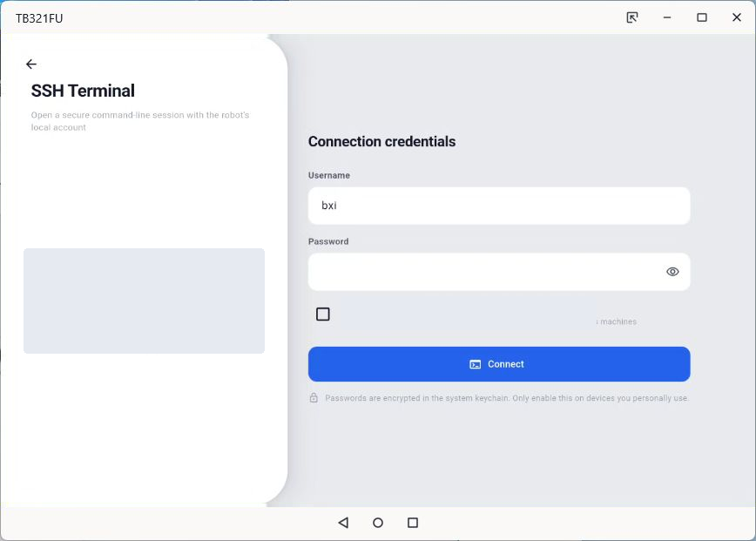Tick the unlabeled checkbox below the Password field
This screenshot has width=756, height=541.
coord(323,314)
